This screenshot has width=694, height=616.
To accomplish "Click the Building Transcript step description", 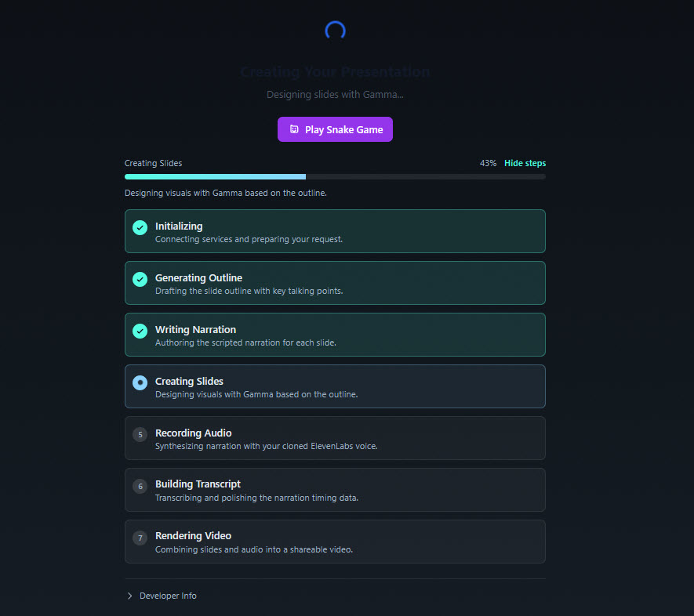I will tap(256, 498).
